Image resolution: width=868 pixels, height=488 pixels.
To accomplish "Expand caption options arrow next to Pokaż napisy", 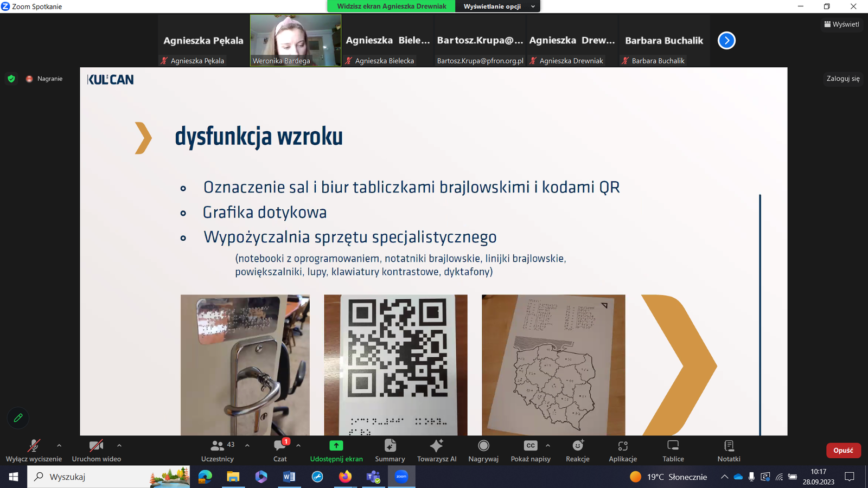I will 548,446.
